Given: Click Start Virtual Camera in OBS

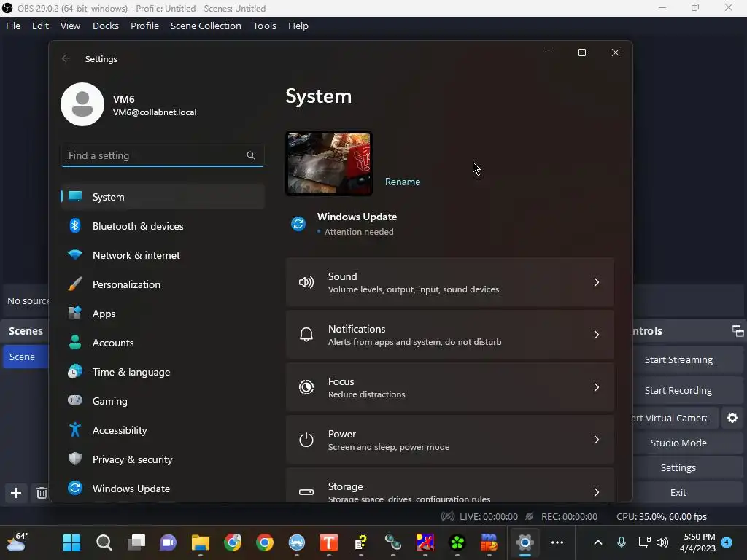Looking at the screenshot, I should coord(675,418).
